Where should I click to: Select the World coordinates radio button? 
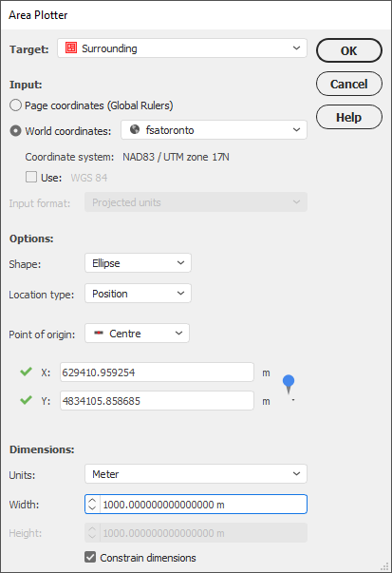point(15,131)
